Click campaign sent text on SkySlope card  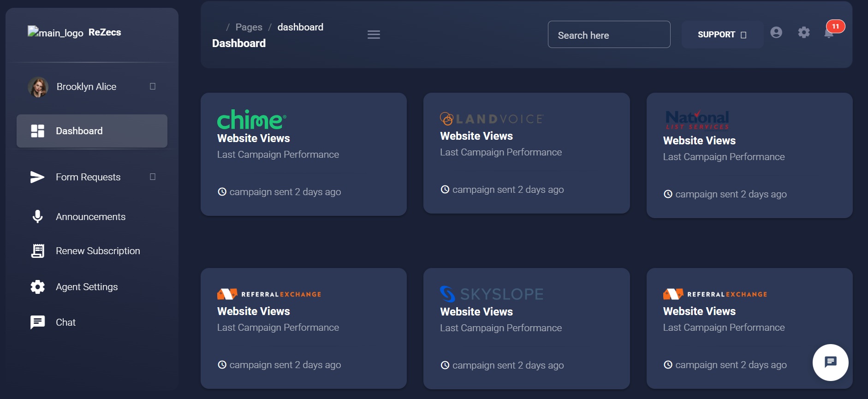point(508,365)
